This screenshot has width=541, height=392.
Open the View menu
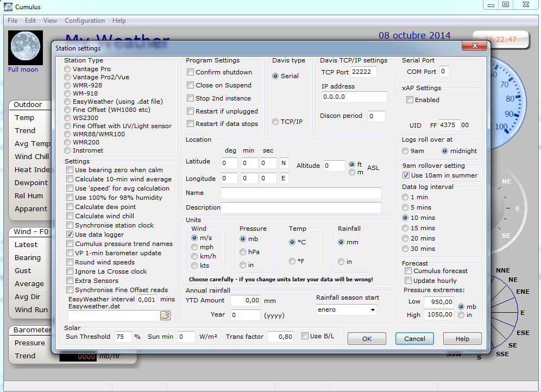click(x=50, y=21)
